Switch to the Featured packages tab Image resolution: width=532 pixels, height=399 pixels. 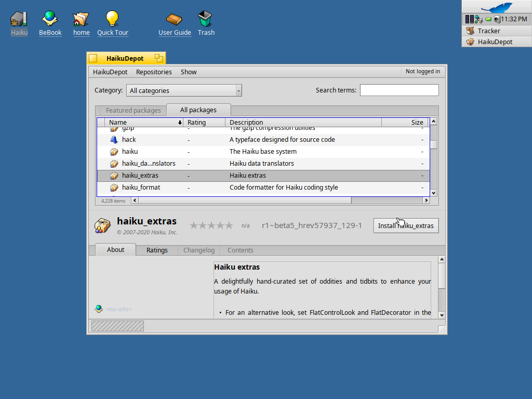pos(134,110)
